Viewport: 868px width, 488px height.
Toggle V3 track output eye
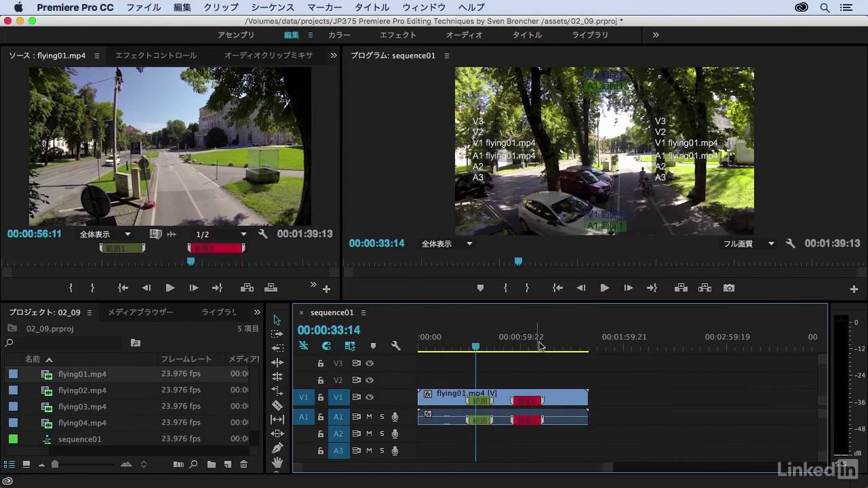[370, 363]
